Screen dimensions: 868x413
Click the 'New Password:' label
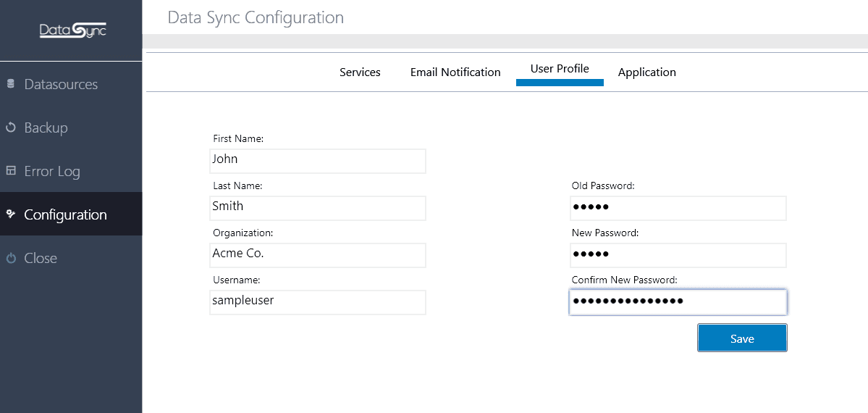pos(605,233)
